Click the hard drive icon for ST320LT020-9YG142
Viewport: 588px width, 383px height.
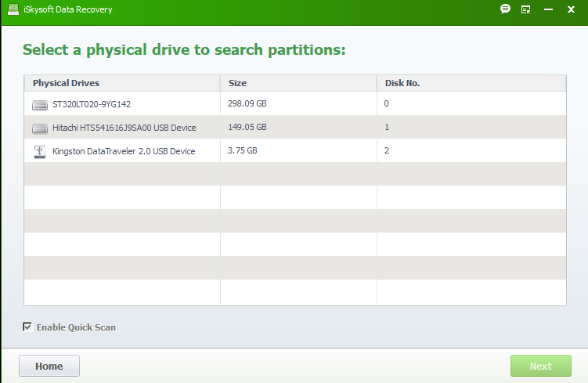(x=40, y=105)
